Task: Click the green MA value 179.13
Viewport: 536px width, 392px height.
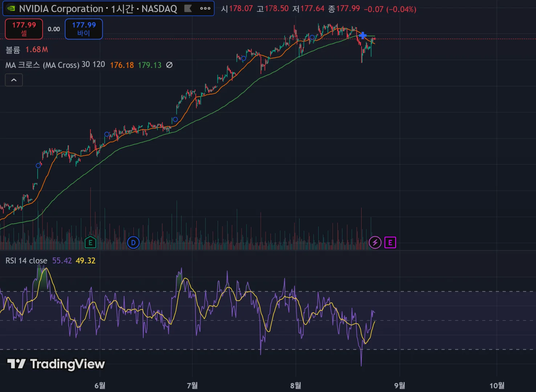Action: [150, 65]
